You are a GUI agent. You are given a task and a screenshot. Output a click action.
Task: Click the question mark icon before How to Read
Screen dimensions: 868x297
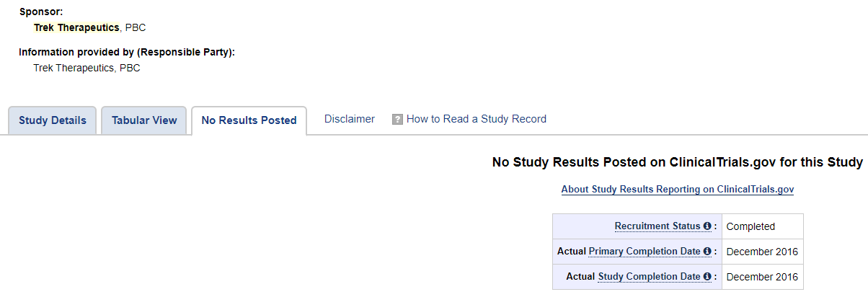pyautogui.click(x=397, y=120)
